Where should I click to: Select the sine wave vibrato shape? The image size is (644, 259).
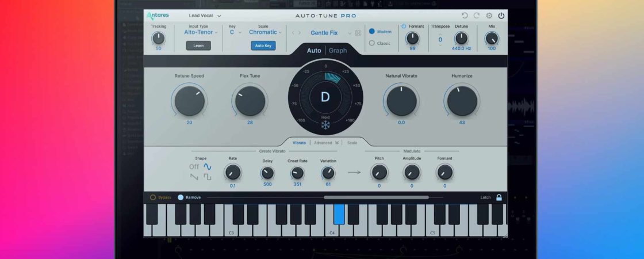pos(208,166)
